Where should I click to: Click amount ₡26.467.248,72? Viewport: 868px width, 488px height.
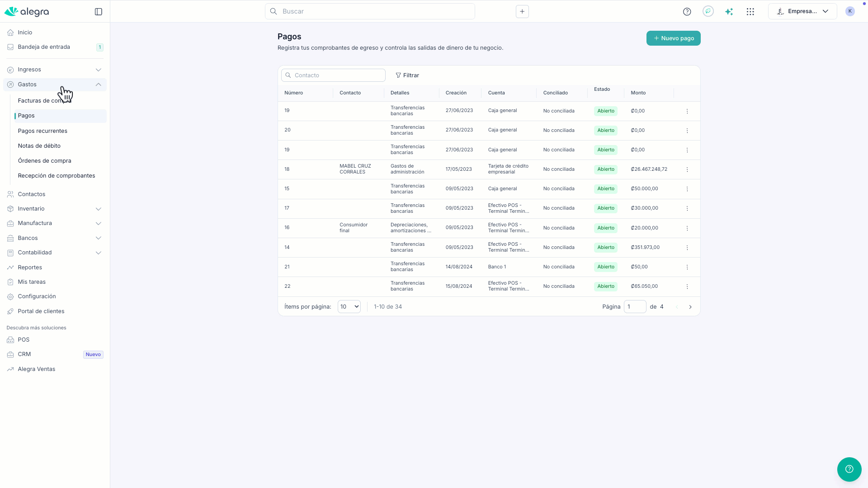[x=649, y=169]
